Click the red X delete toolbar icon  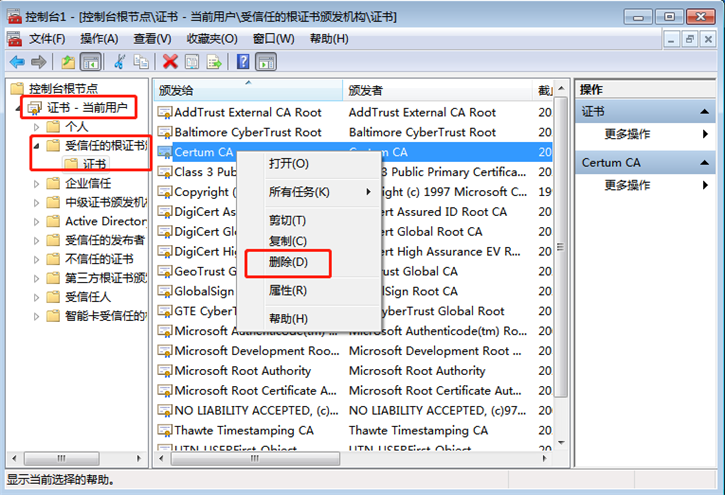tap(170, 62)
